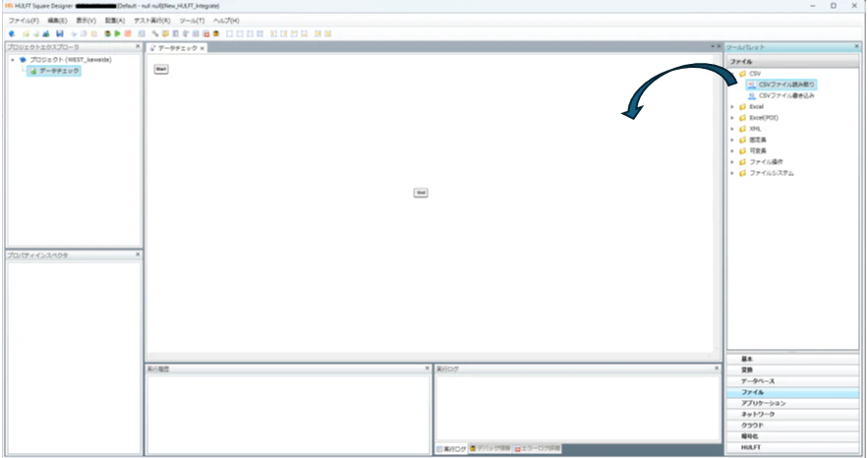
Task: Open the 変換 palette category
Action: [792, 371]
